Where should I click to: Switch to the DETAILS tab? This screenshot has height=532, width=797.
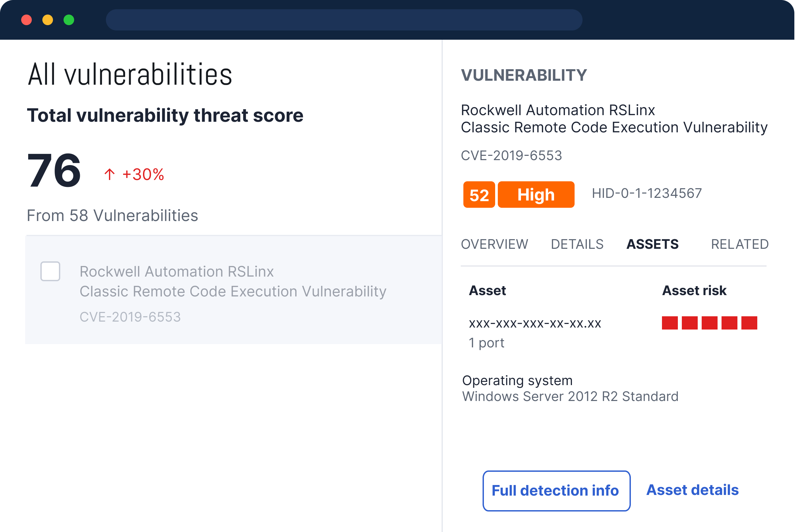coord(577,244)
